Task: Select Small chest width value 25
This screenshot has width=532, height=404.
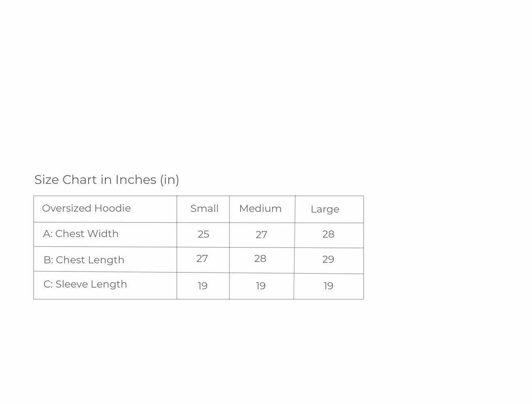Action: [x=203, y=234]
